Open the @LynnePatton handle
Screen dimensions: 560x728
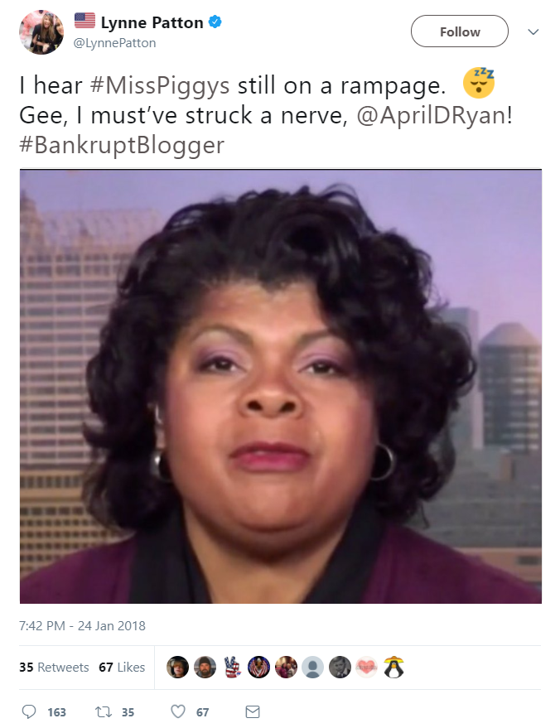[114, 43]
